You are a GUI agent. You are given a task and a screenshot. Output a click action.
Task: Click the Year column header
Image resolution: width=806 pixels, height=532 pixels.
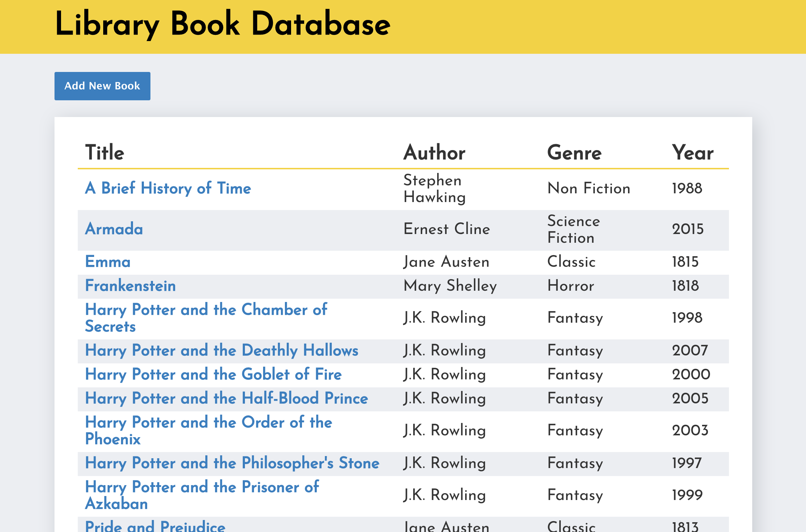[692, 152]
